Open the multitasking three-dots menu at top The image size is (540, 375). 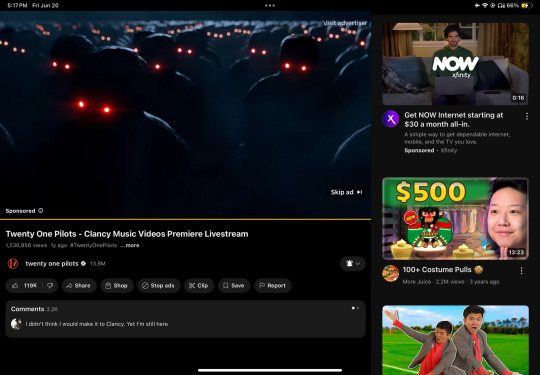[270, 6]
